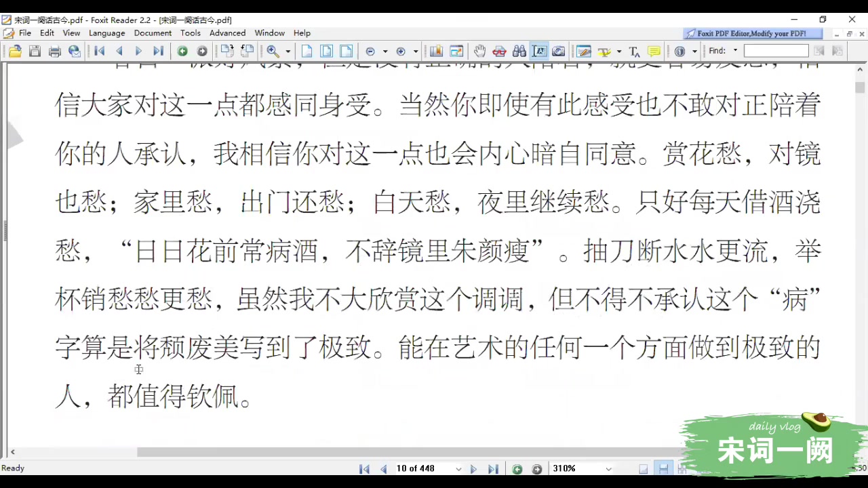868x488 pixels.
Task: Click green Previous View button in toolbar
Action: tap(182, 51)
